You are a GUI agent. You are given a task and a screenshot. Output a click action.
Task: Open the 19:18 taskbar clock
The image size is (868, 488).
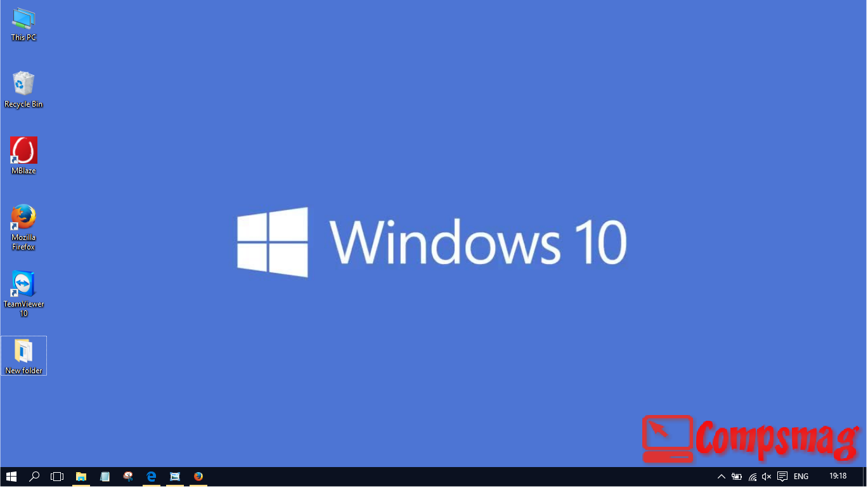tap(838, 476)
